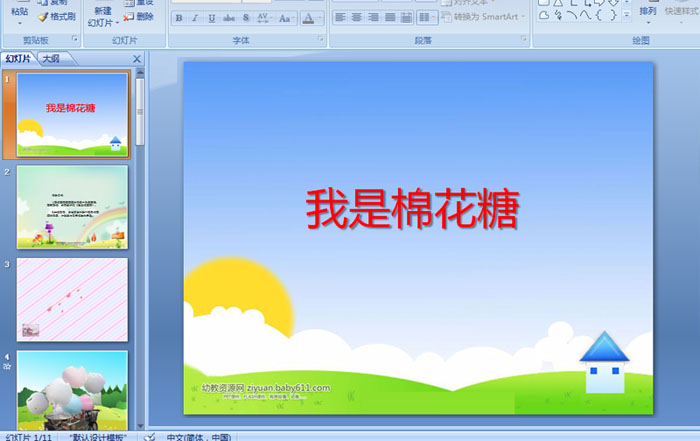The width and height of the screenshot is (700, 441).
Task: Click spell check icon in status bar
Action: pos(150,437)
